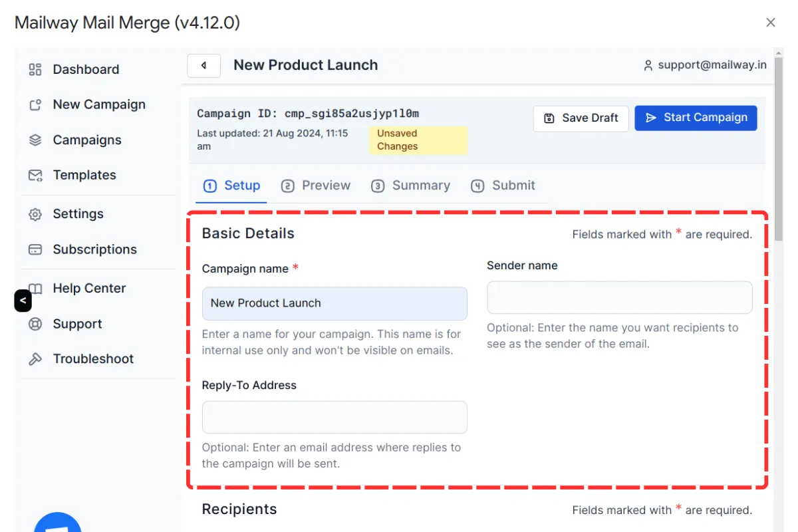798x532 pixels.
Task: Click into the Sender name field
Action: click(x=619, y=297)
